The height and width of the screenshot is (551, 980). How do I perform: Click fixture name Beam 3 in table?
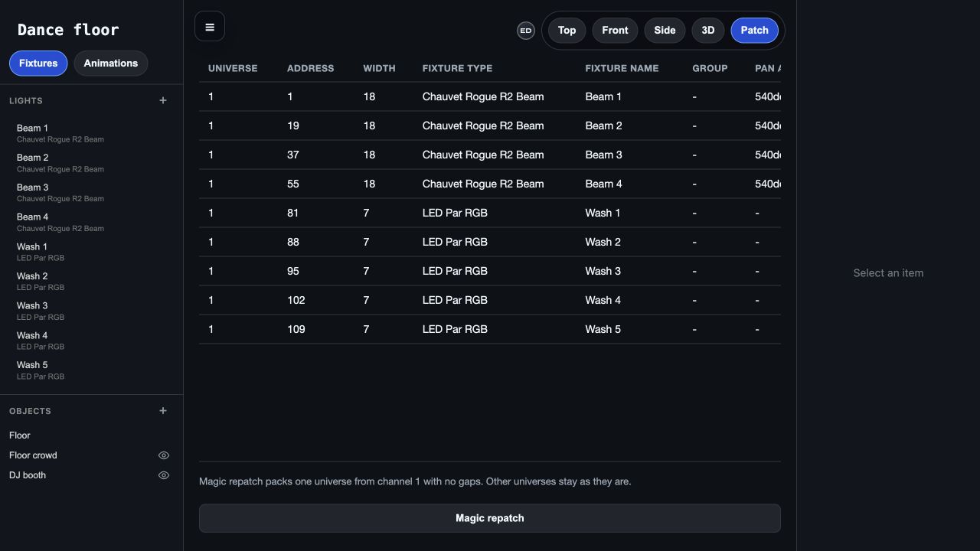point(603,155)
